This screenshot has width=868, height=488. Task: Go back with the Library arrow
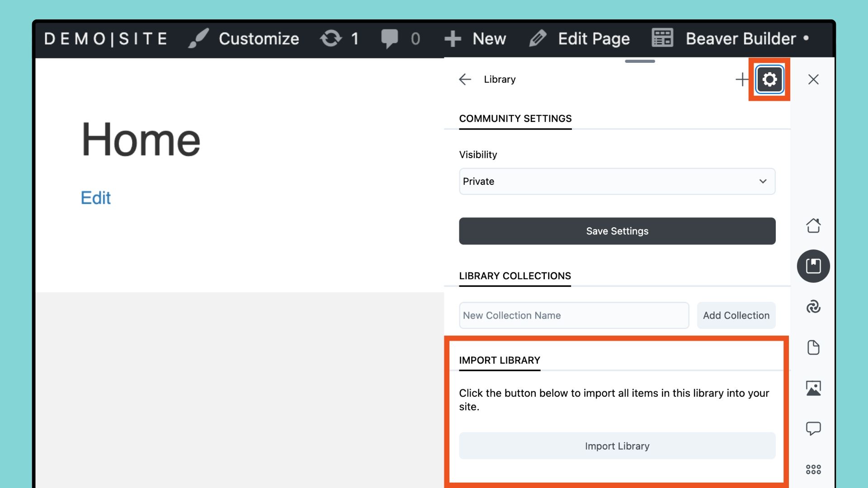click(x=465, y=80)
